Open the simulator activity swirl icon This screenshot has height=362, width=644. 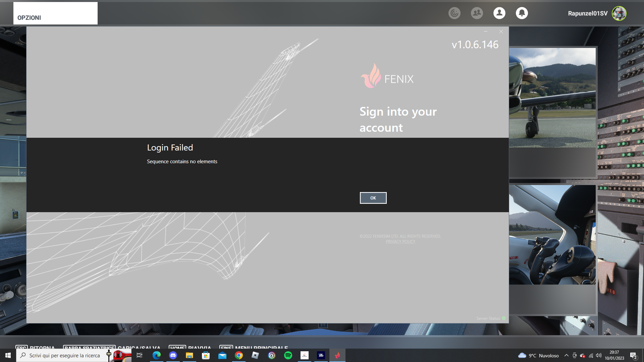[x=454, y=13]
